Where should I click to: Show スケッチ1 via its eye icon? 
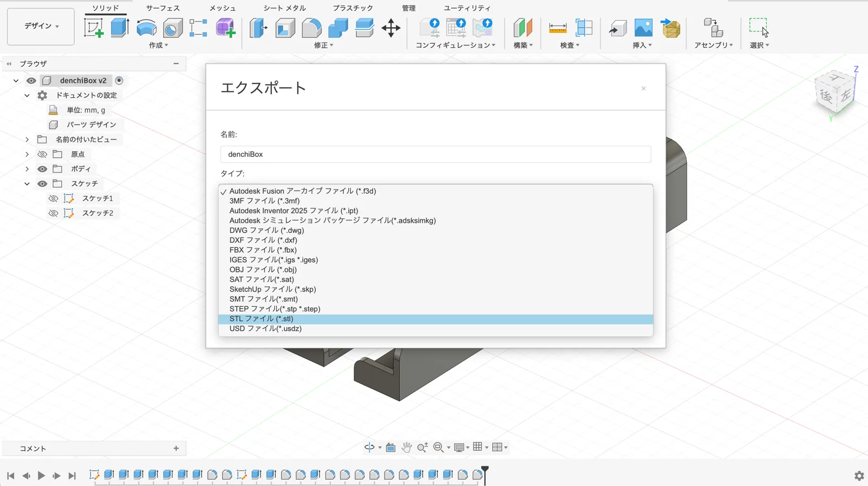(x=53, y=199)
